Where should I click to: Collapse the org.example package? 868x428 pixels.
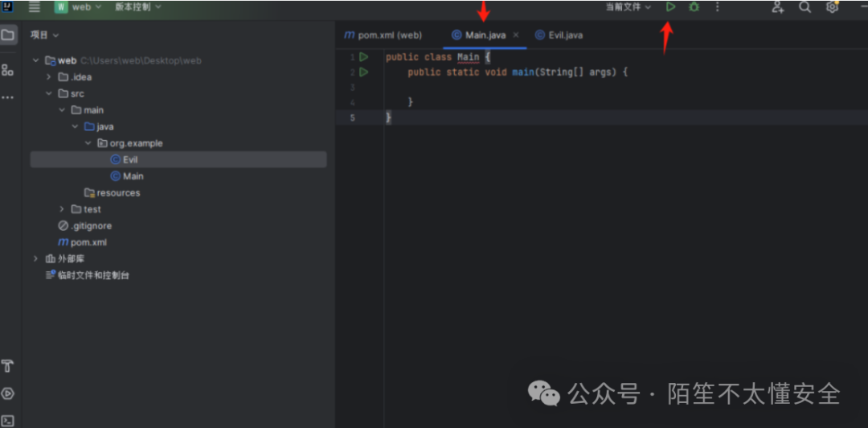[88, 143]
